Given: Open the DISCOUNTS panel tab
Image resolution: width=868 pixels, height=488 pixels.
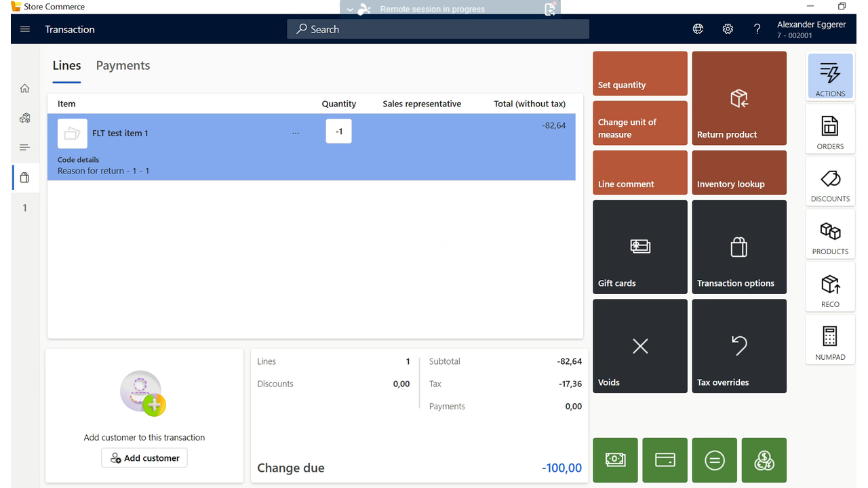Looking at the screenshot, I should 830,183.
